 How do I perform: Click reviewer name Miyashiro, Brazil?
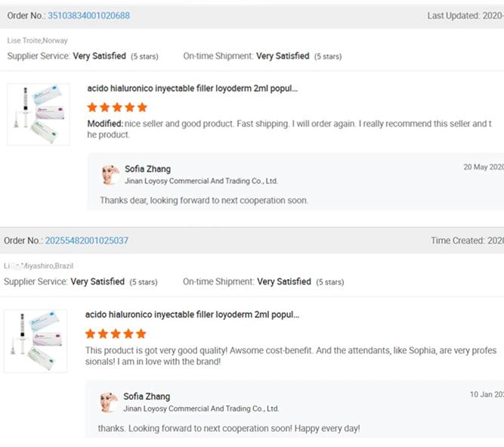pos(38,266)
